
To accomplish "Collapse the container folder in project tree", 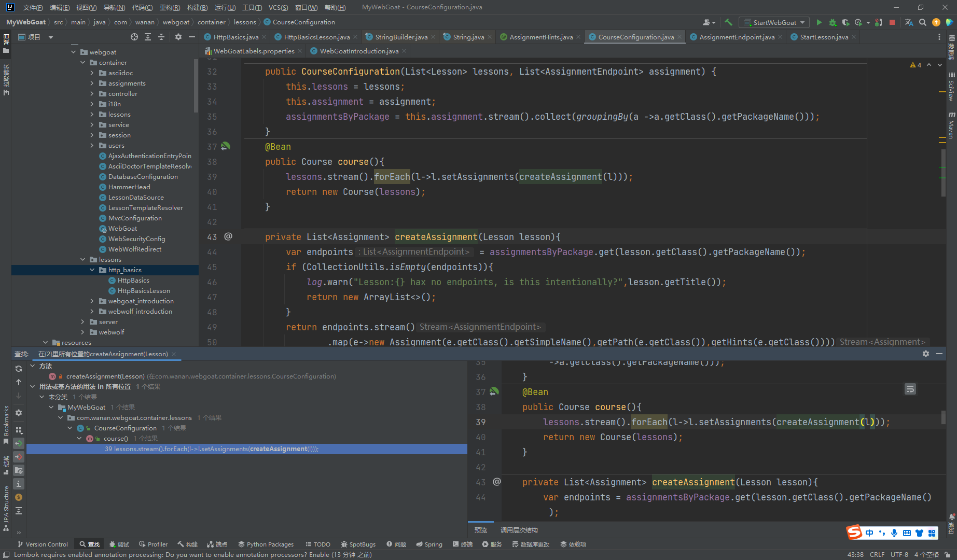I will coord(82,62).
